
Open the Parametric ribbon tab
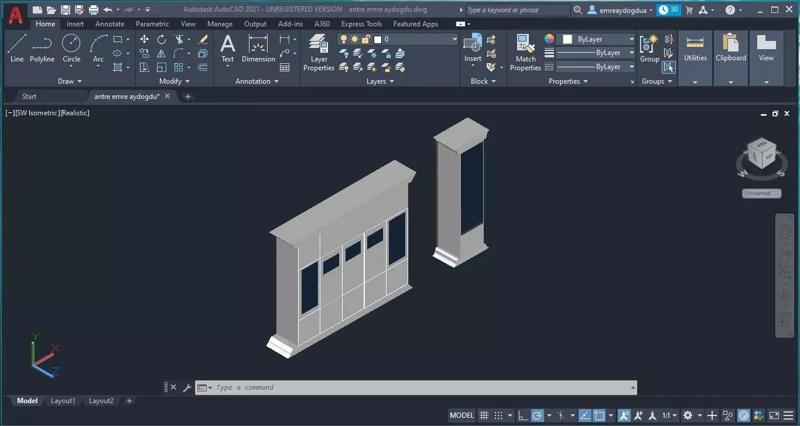click(x=152, y=24)
